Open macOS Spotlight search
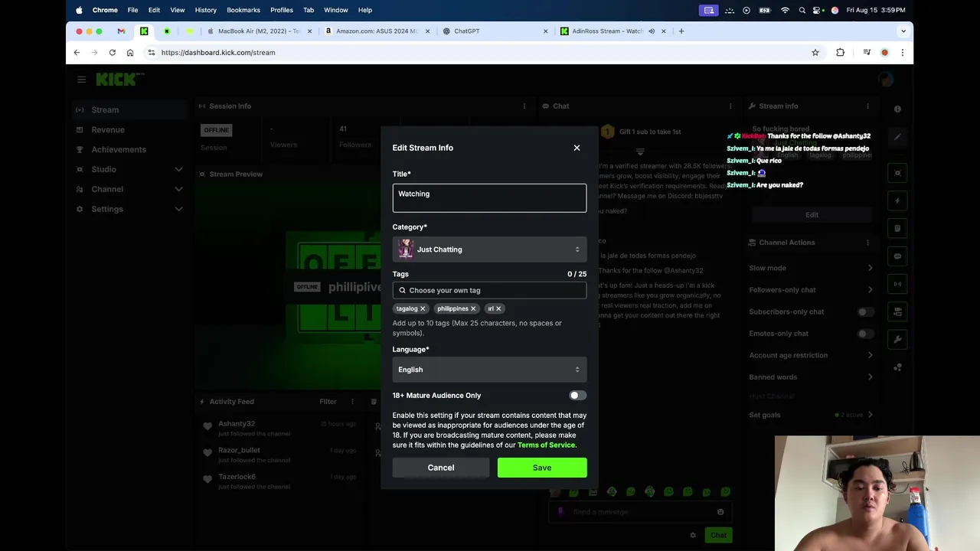 coord(802,10)
